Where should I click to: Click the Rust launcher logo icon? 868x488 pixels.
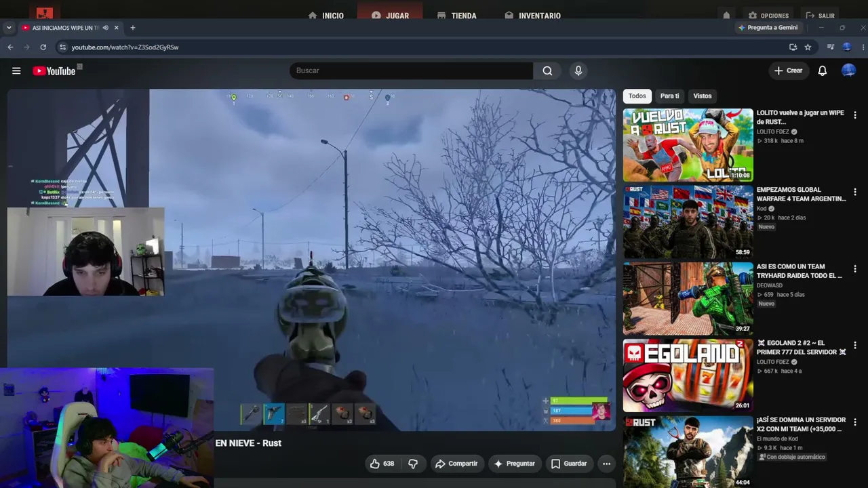coord(44,14)
